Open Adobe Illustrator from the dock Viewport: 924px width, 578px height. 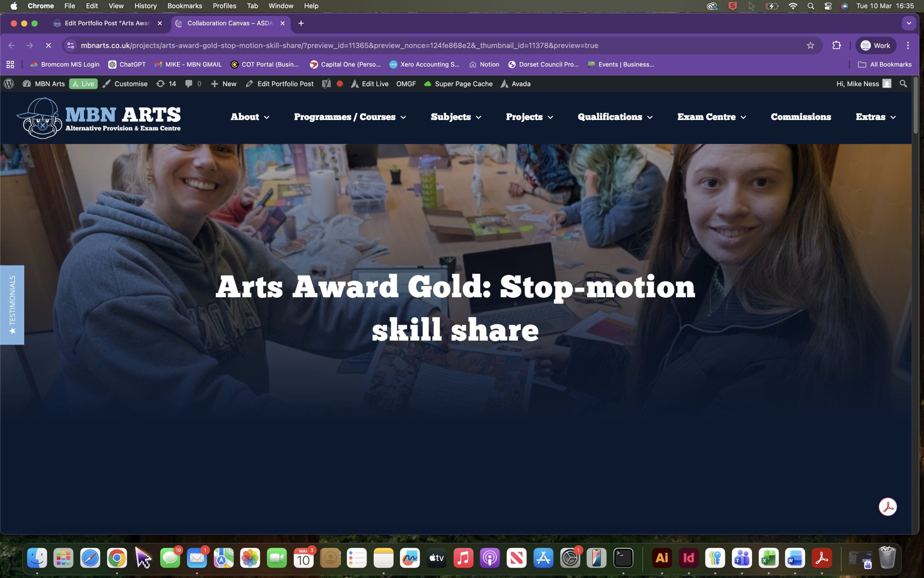662,558
